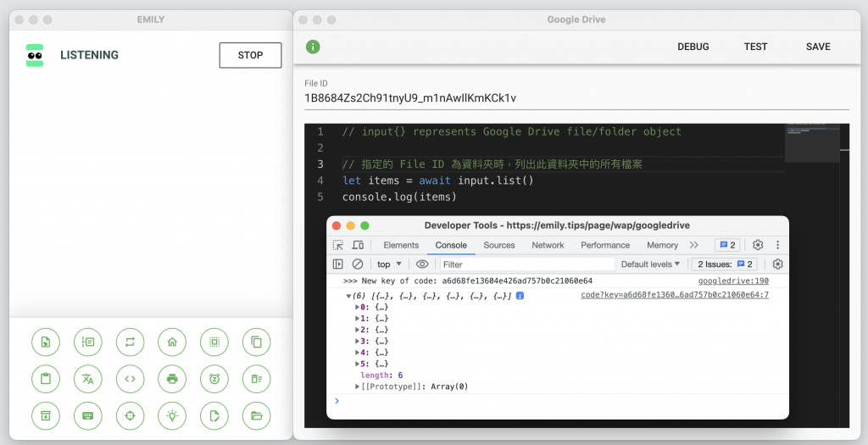Click the home icon in EMILY panel

172,342
